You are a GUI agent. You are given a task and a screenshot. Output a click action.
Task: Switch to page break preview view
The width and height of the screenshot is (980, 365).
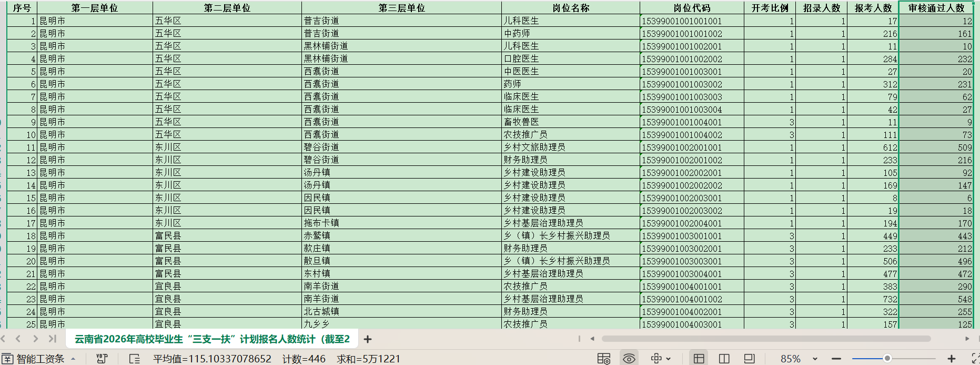[724, 359]
